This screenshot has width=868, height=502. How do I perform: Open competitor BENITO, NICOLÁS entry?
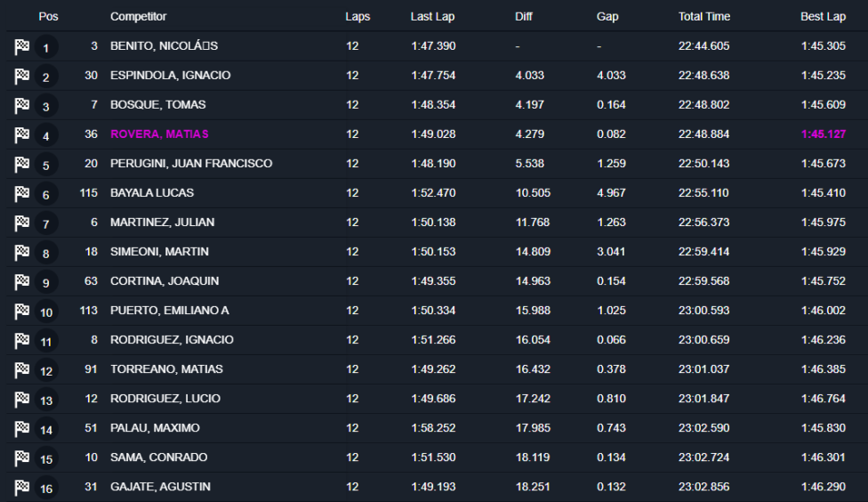[164, 46]
